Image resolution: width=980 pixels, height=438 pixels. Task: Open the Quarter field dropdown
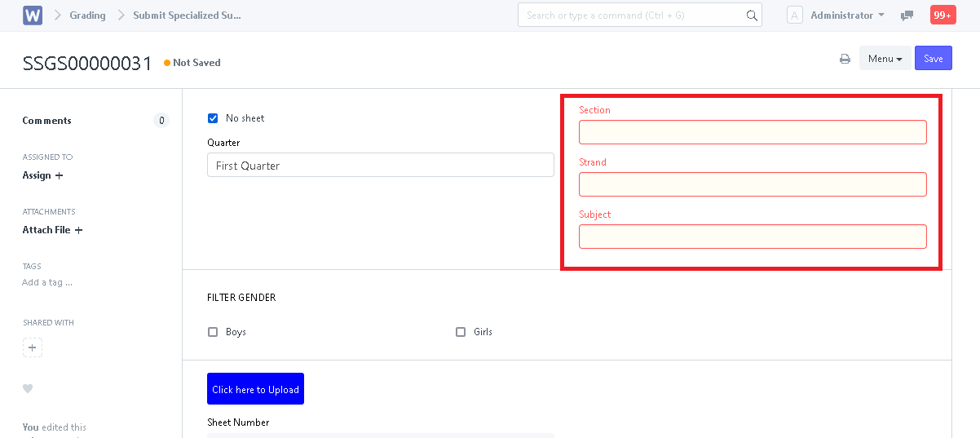click(x=380, y=166)
